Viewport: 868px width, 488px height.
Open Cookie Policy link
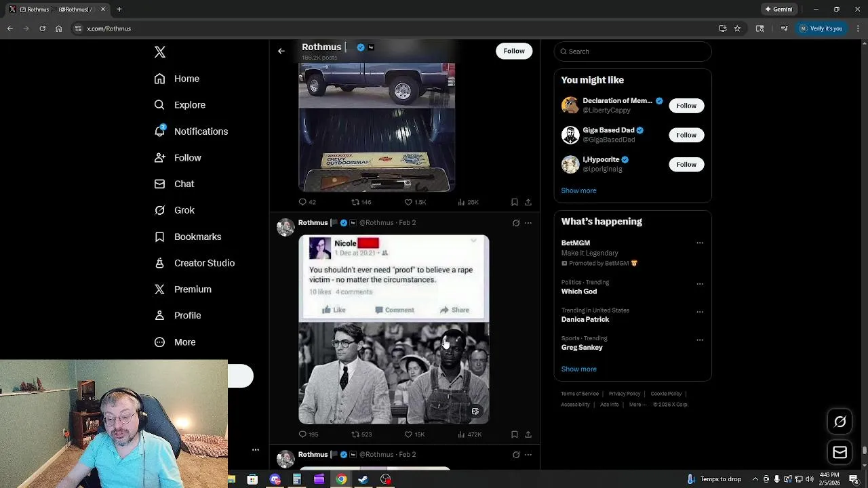point(666,394)
